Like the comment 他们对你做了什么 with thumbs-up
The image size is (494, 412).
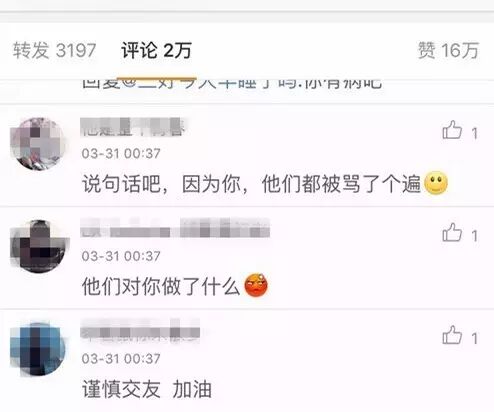[452, 232]
